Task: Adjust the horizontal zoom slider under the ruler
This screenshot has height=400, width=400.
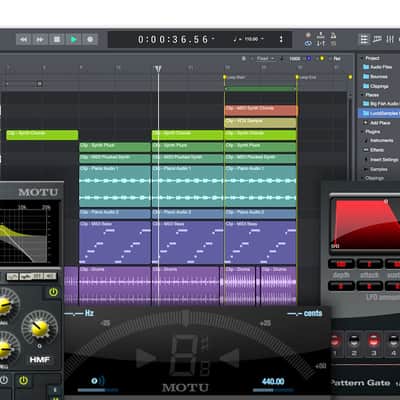Action: tap(23, 84)
